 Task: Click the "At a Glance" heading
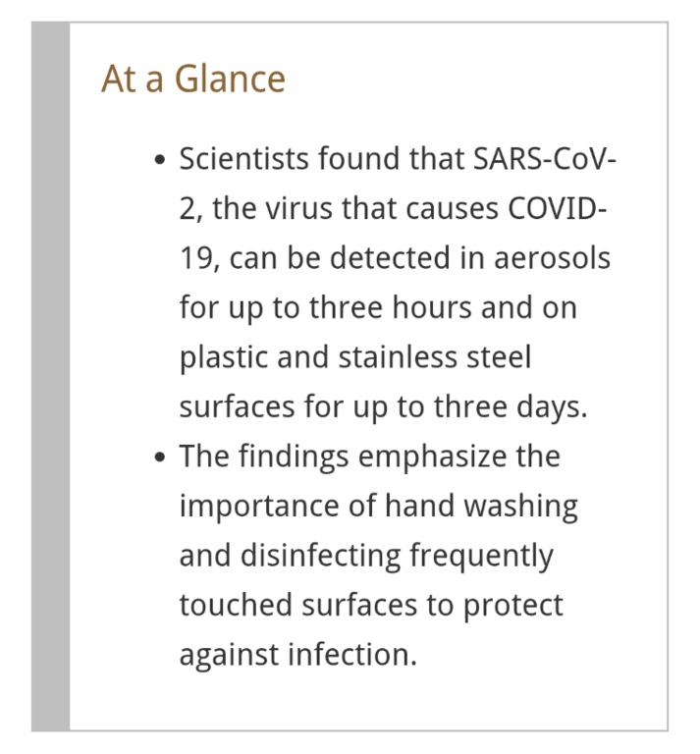tap(193, 80)
